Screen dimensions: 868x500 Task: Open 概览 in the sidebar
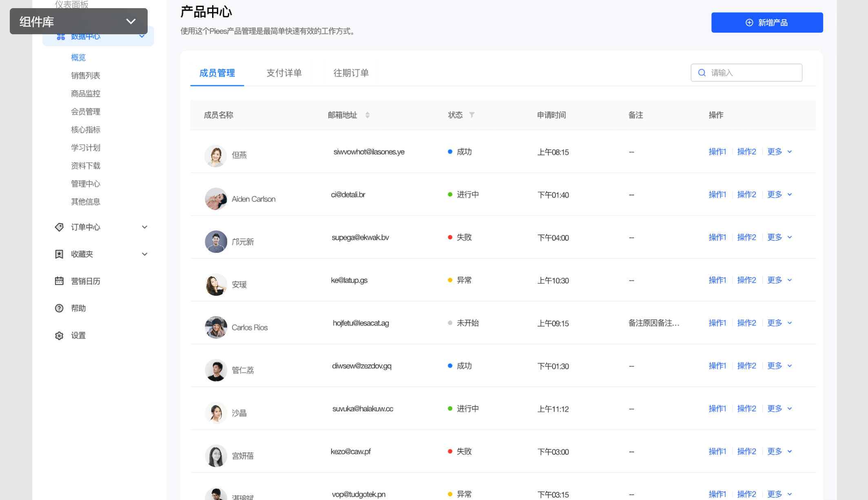[78, 58]
